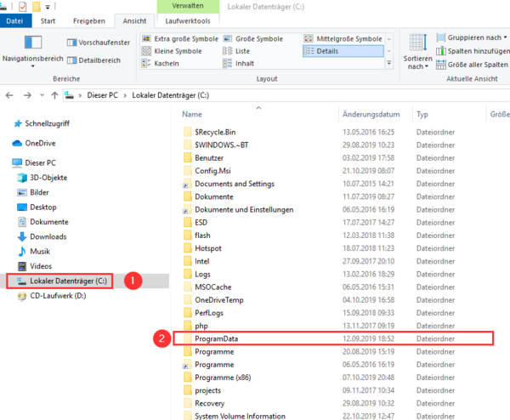
Task: Click Spalten hinzufügen icon
Action: tap(440, 51)
